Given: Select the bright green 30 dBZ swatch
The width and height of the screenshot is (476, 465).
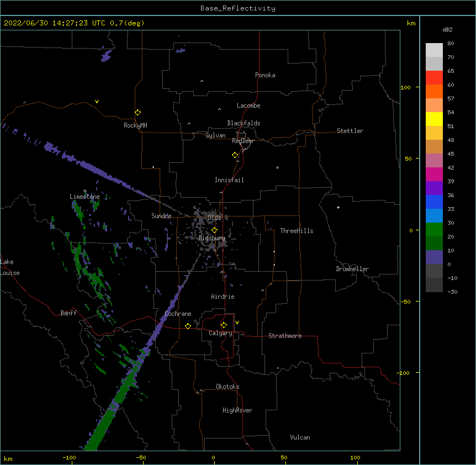Looking at the screenshot, I should [434, 230].
